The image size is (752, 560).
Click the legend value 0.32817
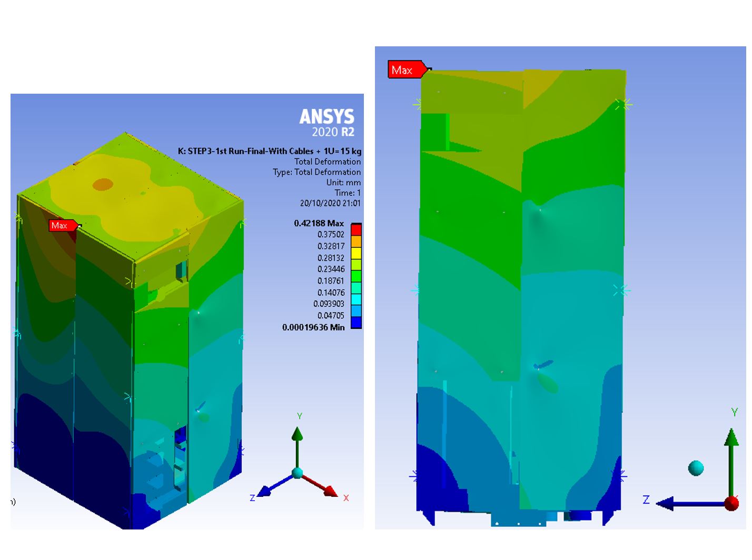pyautogui.click(x=331, y=246)
